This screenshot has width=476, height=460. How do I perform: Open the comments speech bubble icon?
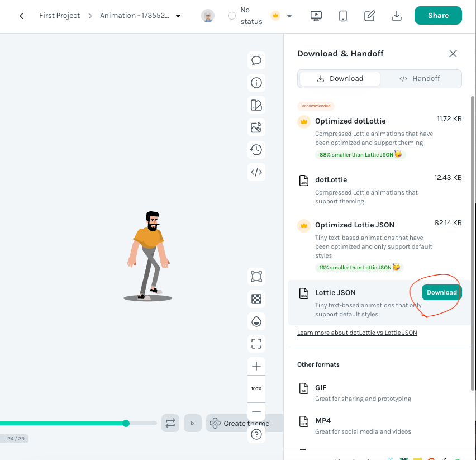coord(256,60)
